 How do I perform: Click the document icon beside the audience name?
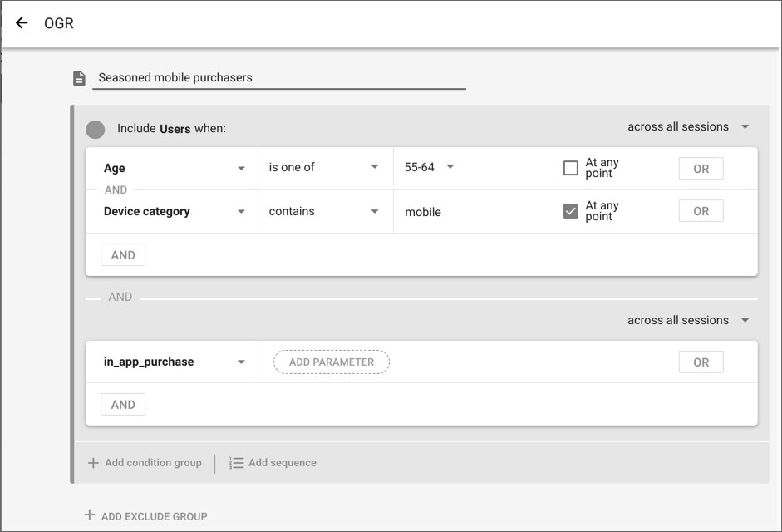point(79,78)
